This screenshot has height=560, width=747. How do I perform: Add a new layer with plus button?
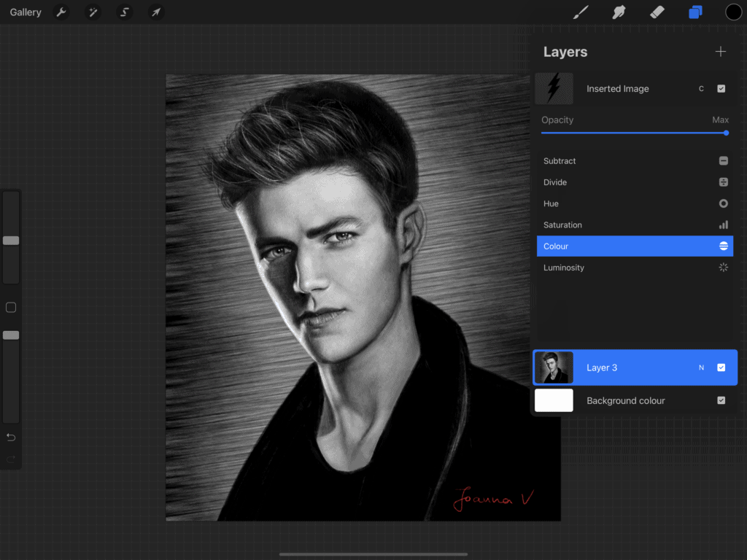721,52
